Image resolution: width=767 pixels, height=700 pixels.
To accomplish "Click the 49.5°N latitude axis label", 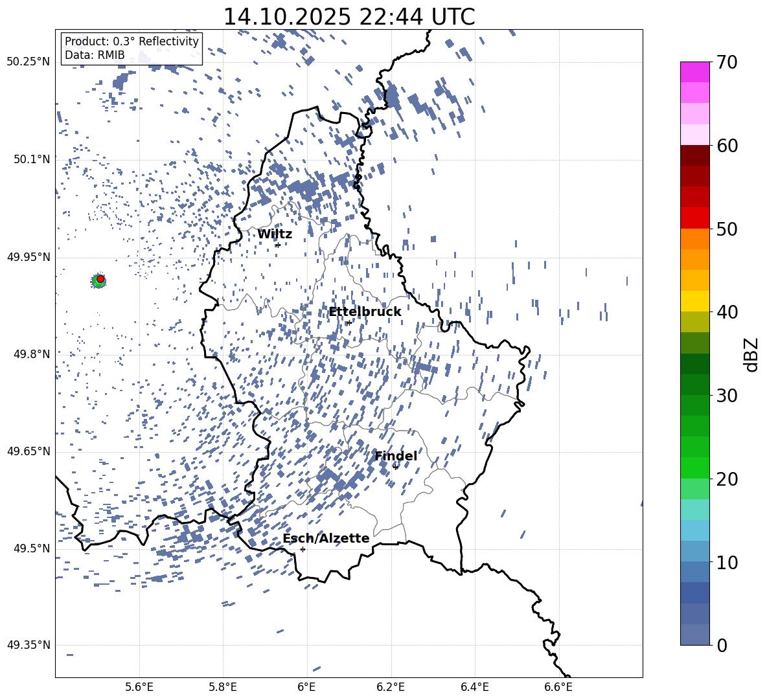I will pyautogui.click(x=32, y=548).
